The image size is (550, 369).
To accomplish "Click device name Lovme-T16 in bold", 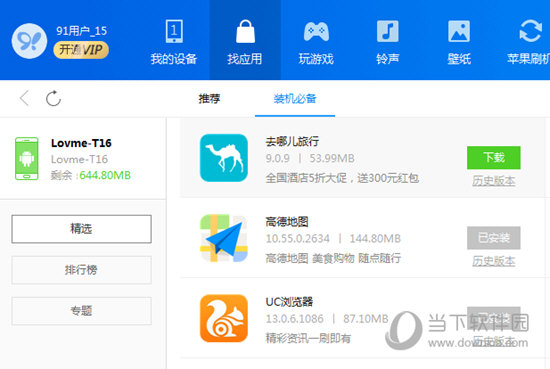I will 81,143.
